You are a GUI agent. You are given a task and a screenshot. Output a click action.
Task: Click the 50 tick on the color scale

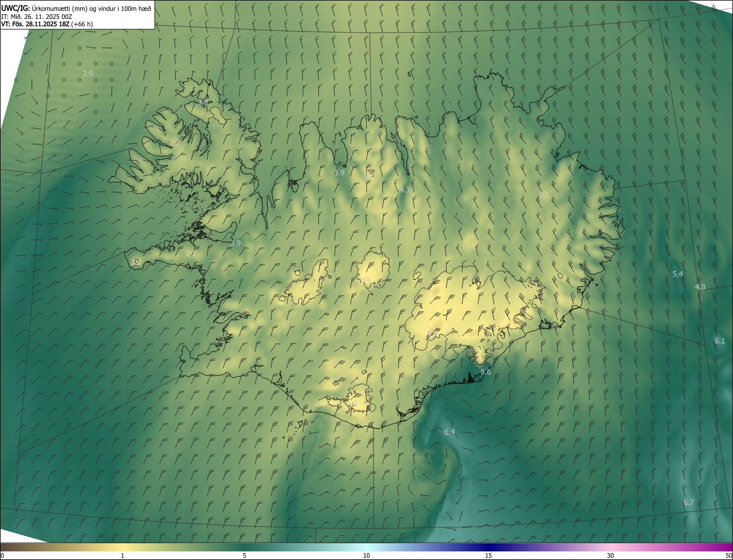[x=728, y=555]
